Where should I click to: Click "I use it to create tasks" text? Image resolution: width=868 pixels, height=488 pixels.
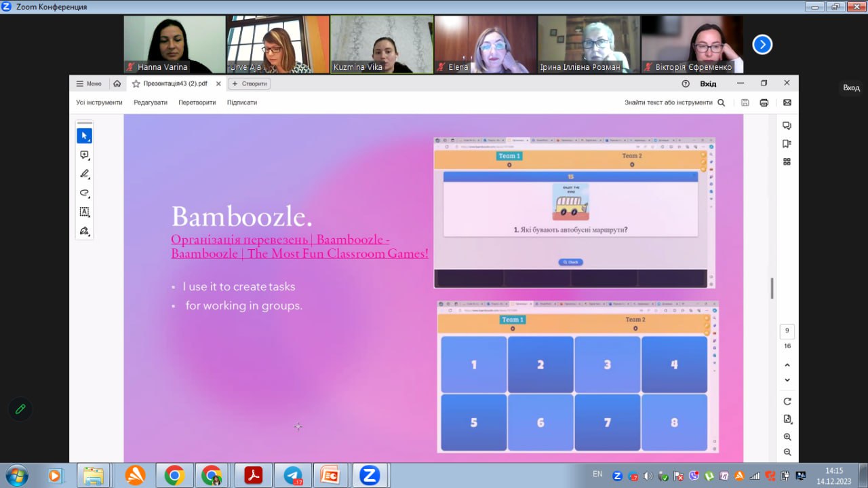click(239, 286)
